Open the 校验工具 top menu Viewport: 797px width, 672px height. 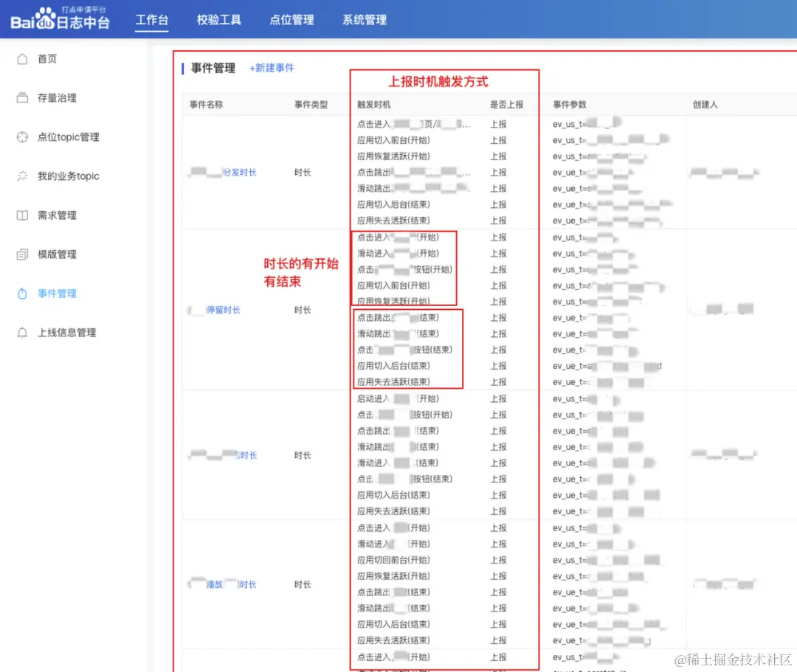(219, 20)
